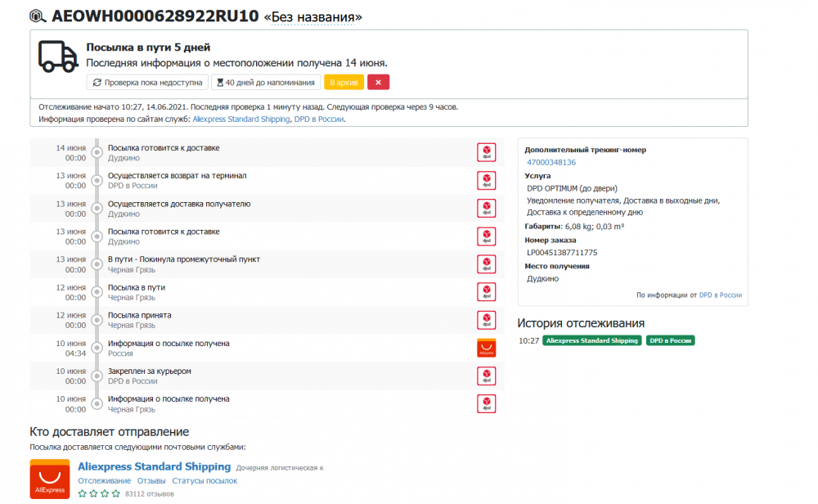Click the star rating under Aliexpress Standard Shipping
The height and width of the screenshot is (504, 818).
tap(99, 493)
